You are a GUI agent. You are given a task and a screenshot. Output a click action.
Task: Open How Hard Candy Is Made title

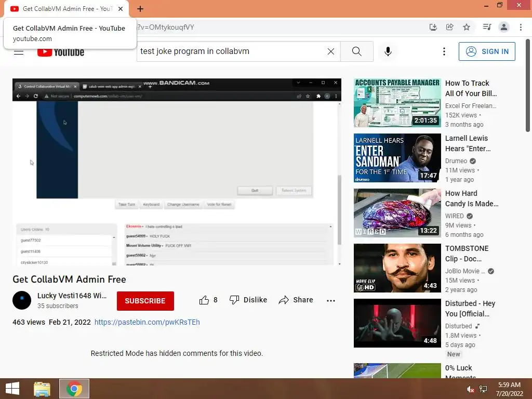(x=472, y=198)
